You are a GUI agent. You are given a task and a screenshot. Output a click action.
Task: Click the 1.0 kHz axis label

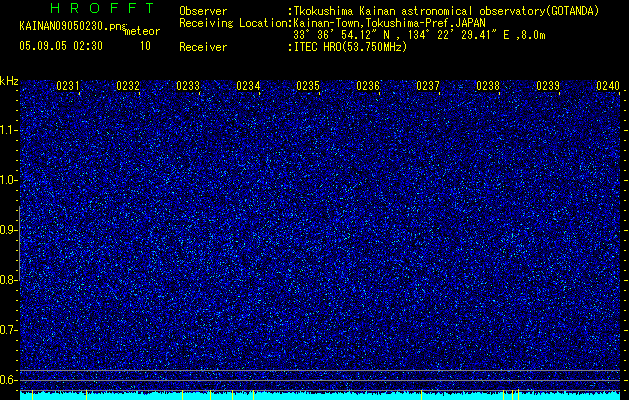coord(9,180)
